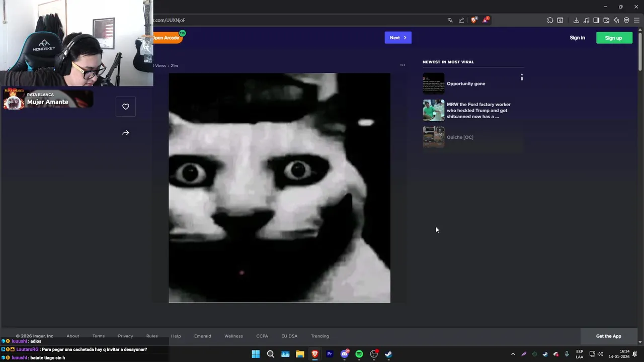Expand the system tray hidden icons chevron
Viewport: 644px width, 362px height.
pos(513,354)
